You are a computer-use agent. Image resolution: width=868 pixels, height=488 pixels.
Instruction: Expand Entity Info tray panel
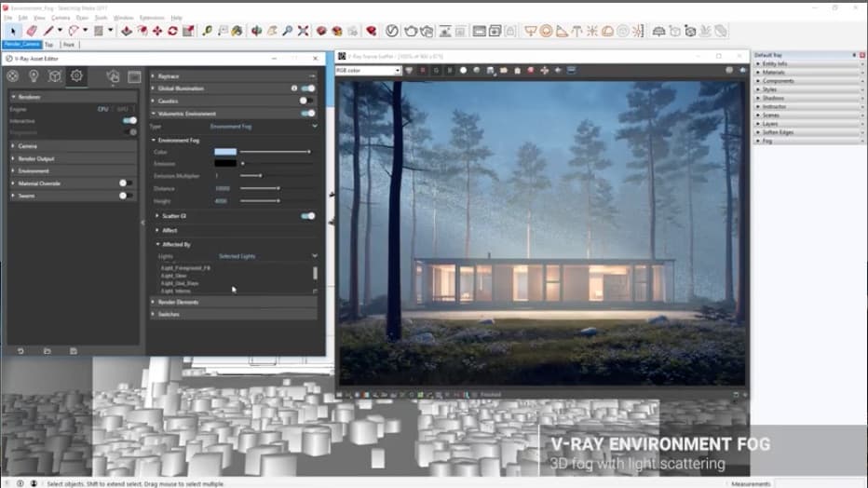[808, 63]
